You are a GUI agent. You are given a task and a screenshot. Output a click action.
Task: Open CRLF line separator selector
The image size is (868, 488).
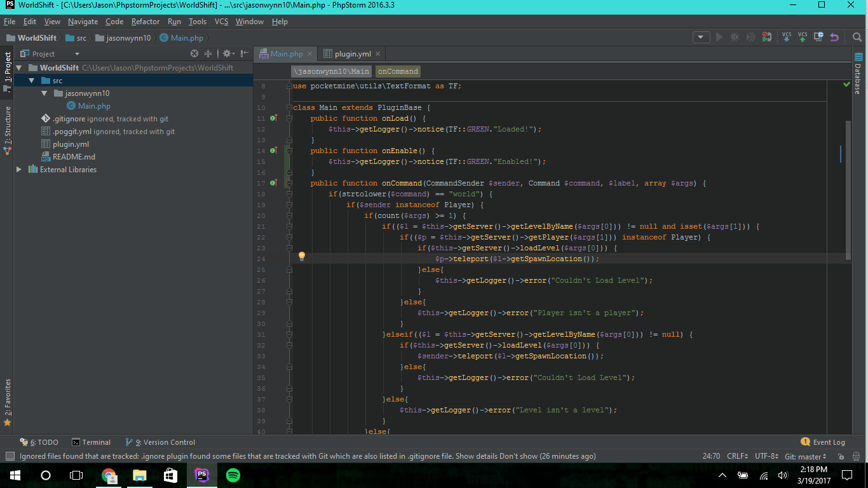tap(738, 456)
